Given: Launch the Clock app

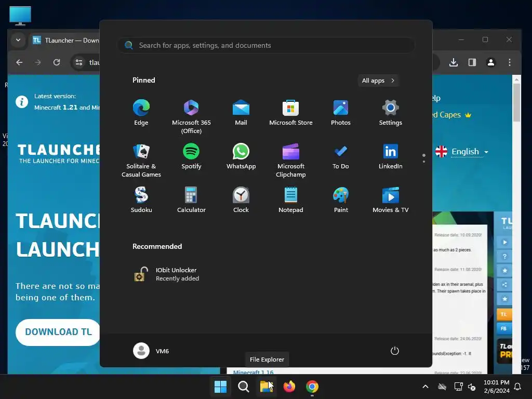Looking at the screenshot, I should [x=241, y=200].
